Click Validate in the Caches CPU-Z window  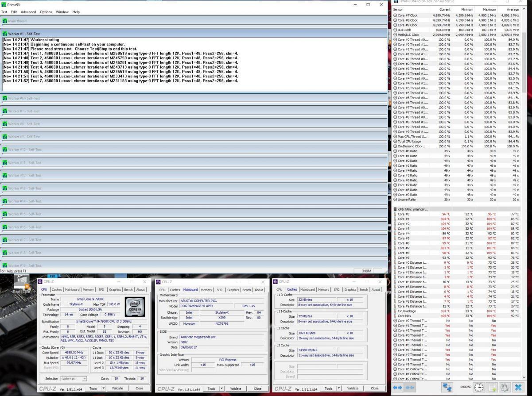(x=353, y=388)
